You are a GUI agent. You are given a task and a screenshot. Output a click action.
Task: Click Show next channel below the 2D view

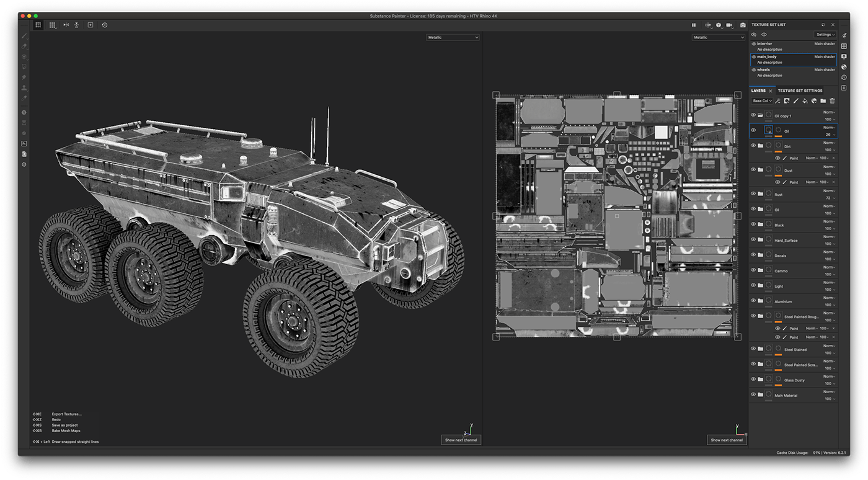(x=727, y=440)
